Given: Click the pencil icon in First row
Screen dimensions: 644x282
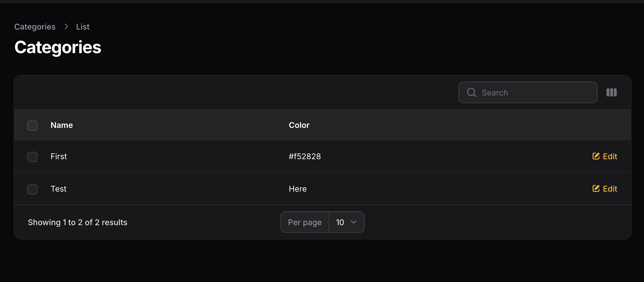Looking at the screenshot, I should 596,156.
